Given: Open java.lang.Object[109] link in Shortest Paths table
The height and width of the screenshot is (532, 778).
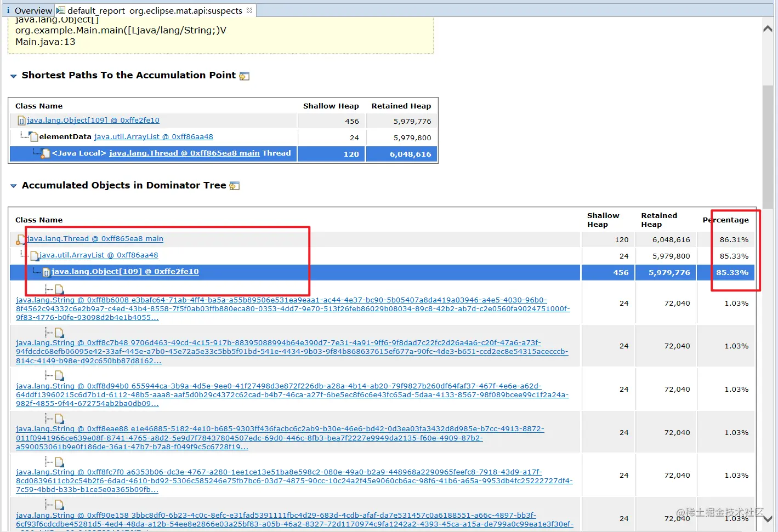Looking at the screenshot, I should pos(93,121).
